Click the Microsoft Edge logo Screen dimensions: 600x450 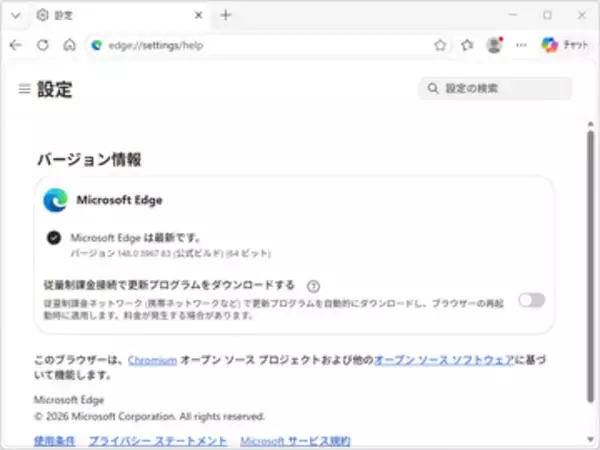click(x=55, y=200)
